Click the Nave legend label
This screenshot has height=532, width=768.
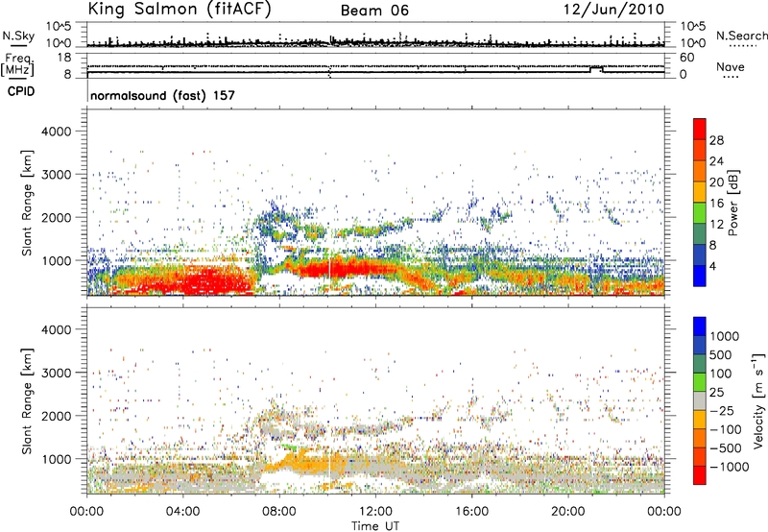click(x=730, y=66)
